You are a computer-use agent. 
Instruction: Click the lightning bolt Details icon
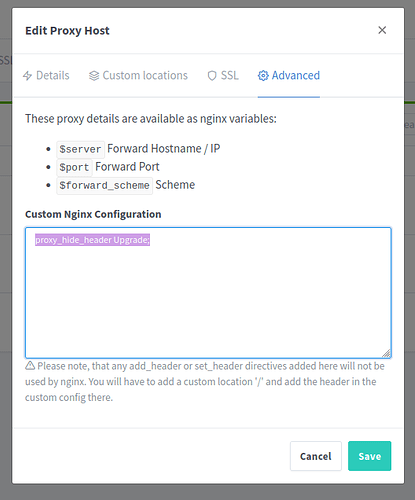[27, 76]
